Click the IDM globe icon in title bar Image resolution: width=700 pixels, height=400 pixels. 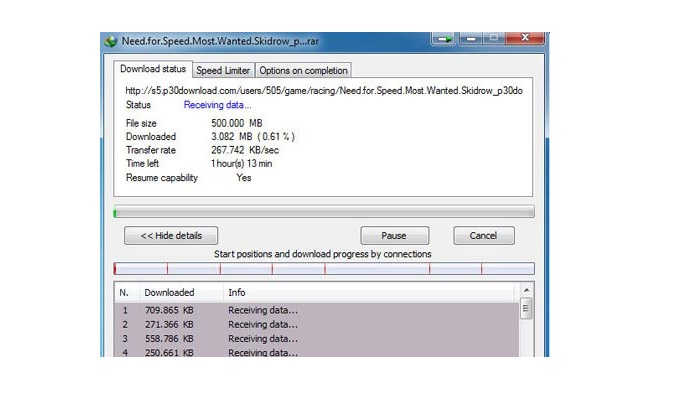coord(111,41)
